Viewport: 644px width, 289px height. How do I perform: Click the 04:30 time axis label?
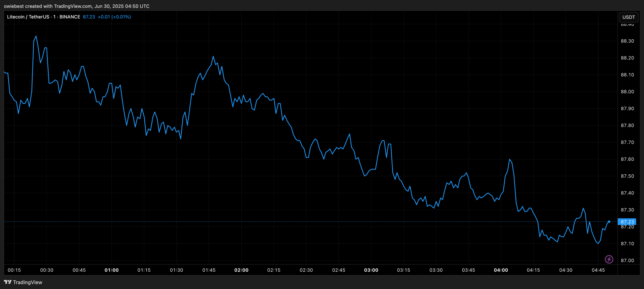pos(566,270)
